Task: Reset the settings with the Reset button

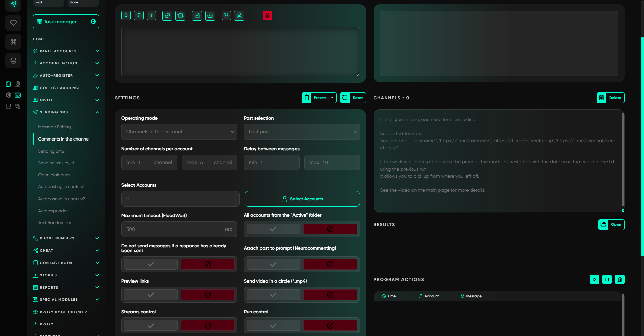Action: [x=353, y=98]
